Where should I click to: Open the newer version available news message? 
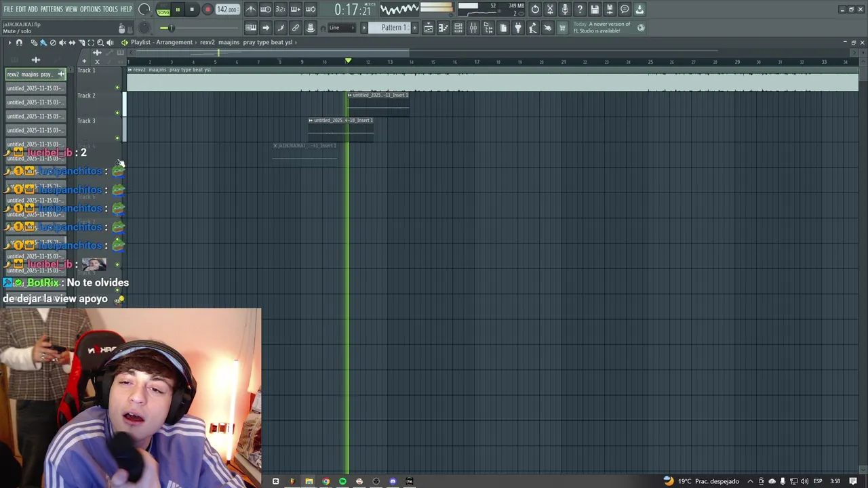[609, 28]
